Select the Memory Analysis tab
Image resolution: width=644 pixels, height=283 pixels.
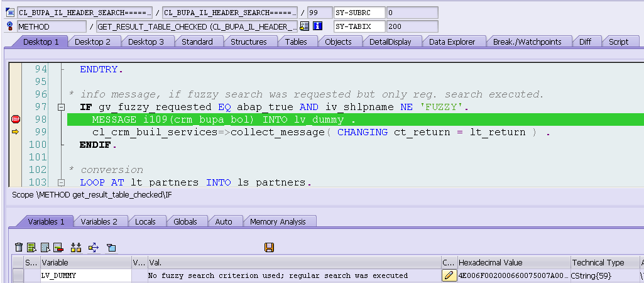click(x=278, y=221)
